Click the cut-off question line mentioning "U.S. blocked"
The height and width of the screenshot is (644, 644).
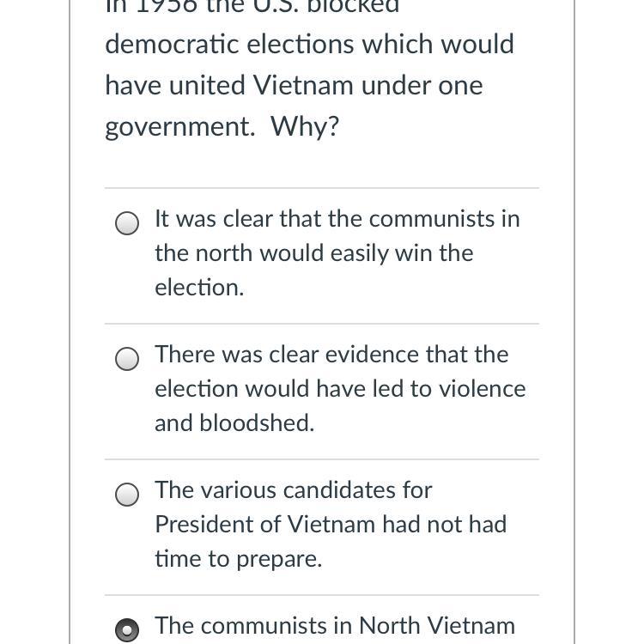[252, 7]
